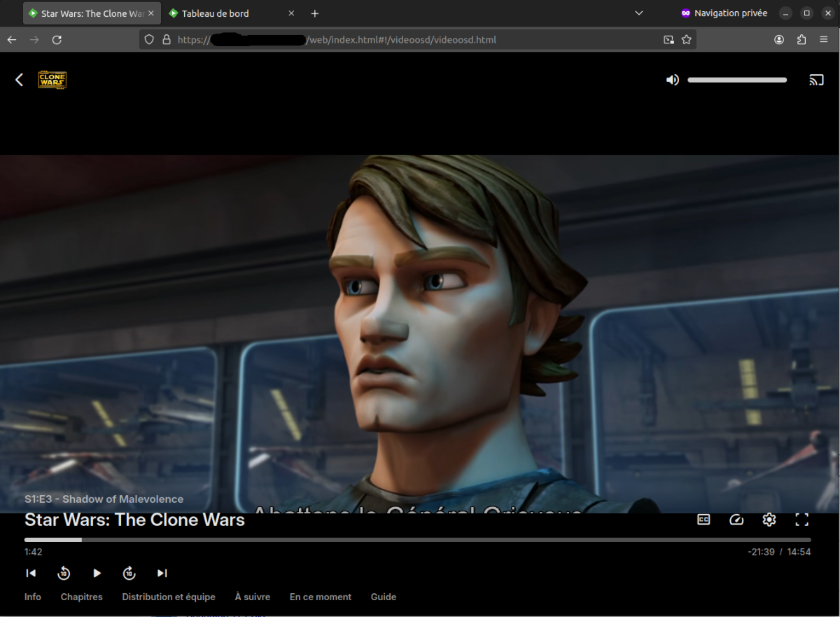Mute the volume speaker icon
The image size is (840, 617).
(672, 79)
